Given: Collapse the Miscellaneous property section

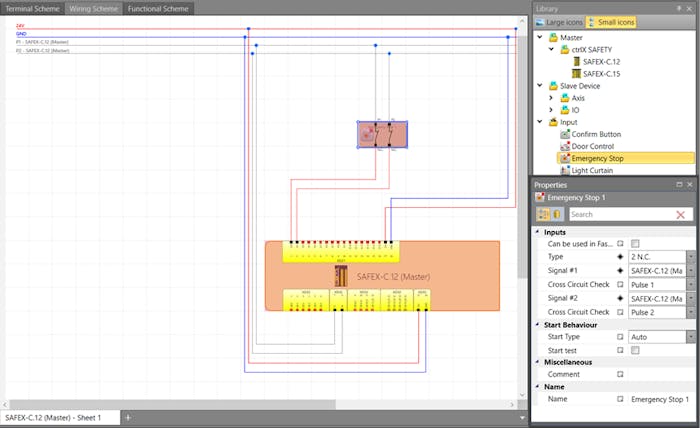Looking at the screenshot, I should [x=538, y=362].
